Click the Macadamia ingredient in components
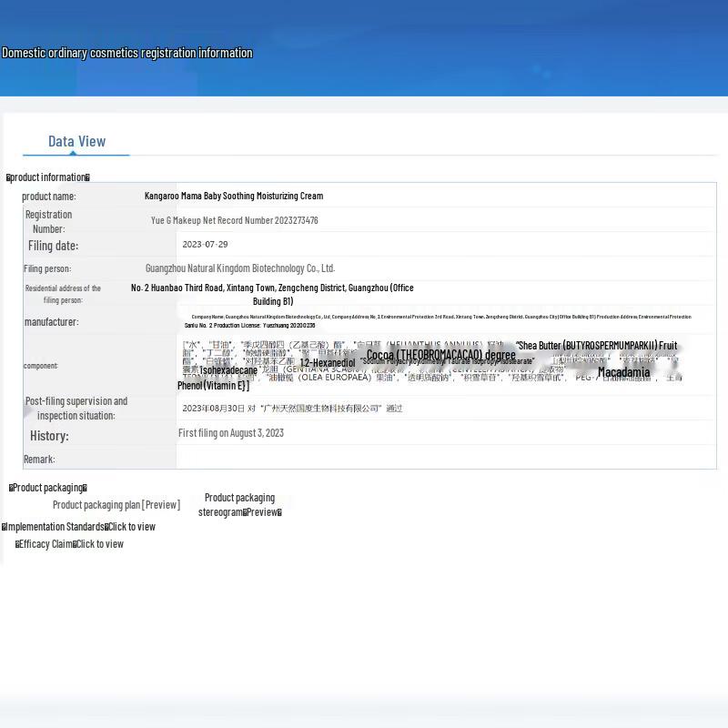 coord(623,372)
